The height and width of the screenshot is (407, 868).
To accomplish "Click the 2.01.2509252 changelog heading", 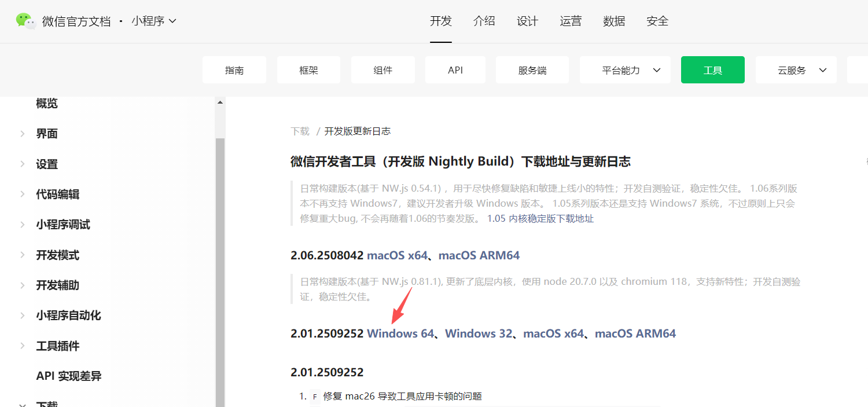I will [327, 372].
